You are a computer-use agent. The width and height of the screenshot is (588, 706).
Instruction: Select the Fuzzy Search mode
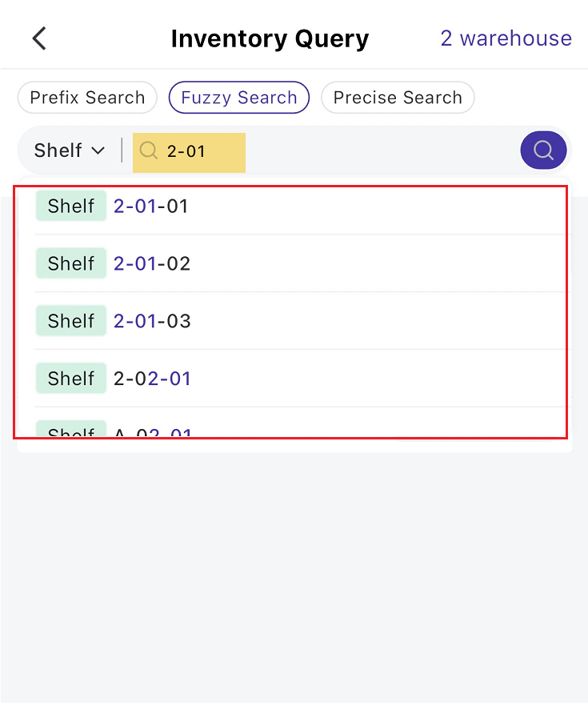coord(239,98)
